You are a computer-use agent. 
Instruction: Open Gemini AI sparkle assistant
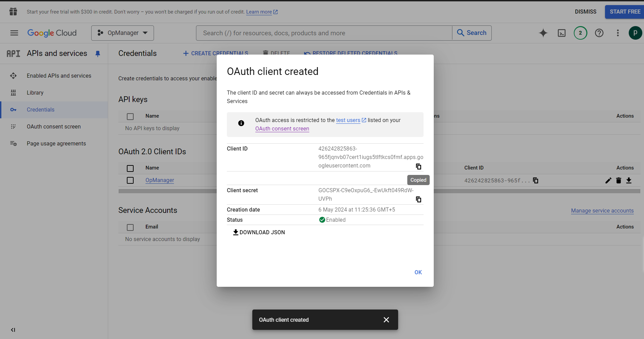point(543,33)
